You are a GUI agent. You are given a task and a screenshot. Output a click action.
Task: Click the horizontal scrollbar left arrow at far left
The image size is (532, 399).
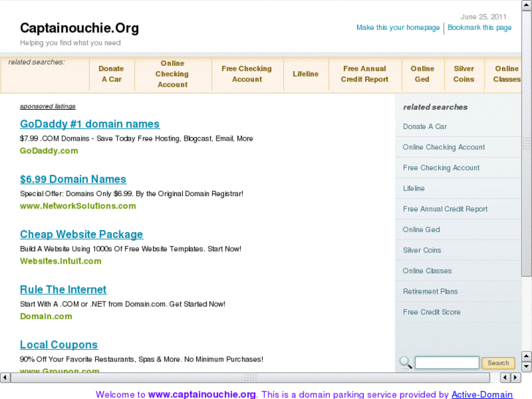point(5,377)
